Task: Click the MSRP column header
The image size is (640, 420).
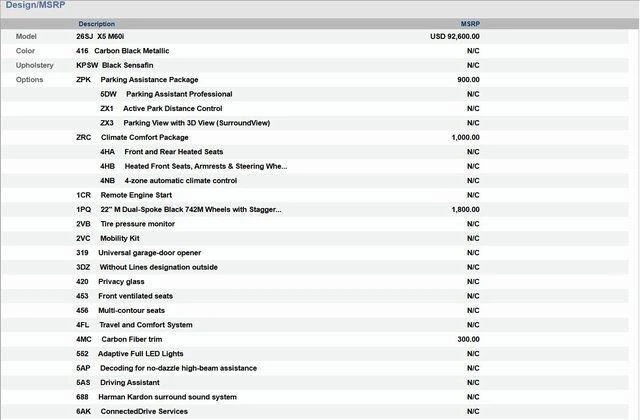Action: click(x=470, y=23)
